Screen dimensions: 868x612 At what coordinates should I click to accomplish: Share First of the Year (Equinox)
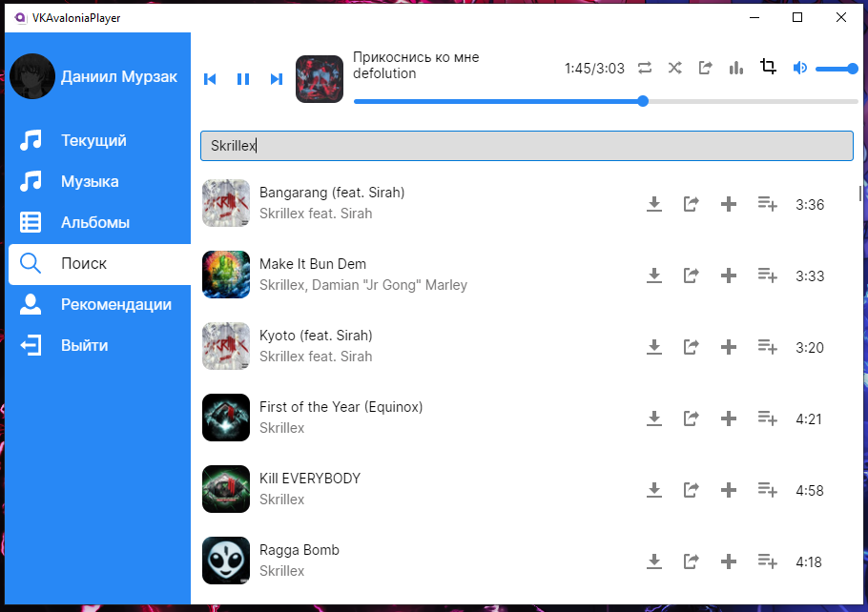(691, 418)
